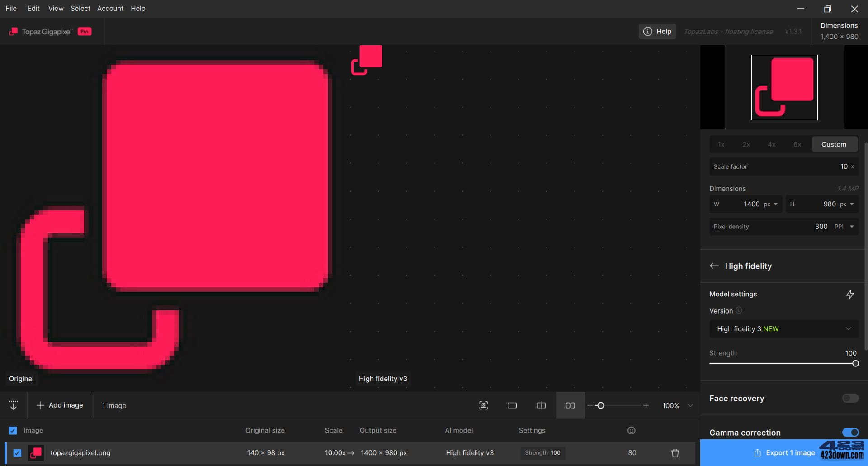Click the Version info icon
This screenshot has width=868, height=466.
click(739, 310)
